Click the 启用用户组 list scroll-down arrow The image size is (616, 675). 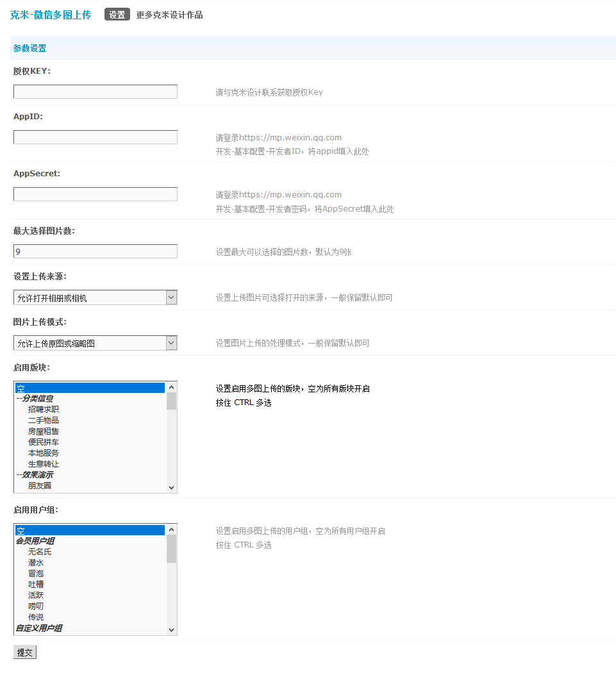point(171,629)
